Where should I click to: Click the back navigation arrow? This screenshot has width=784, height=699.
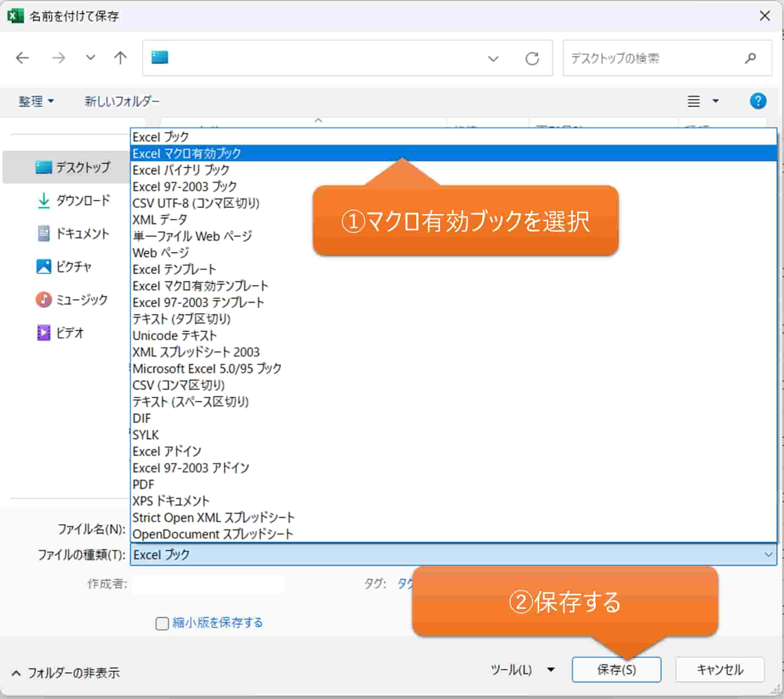coord(22,58)
